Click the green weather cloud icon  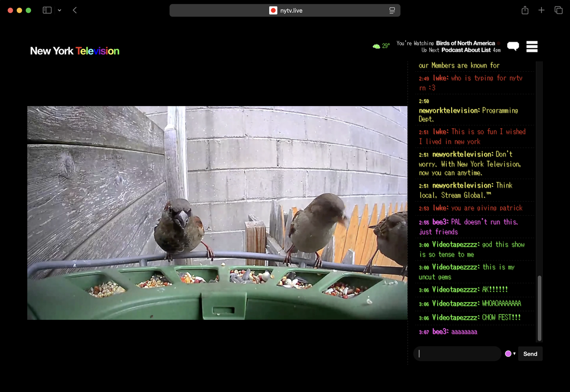376,45
